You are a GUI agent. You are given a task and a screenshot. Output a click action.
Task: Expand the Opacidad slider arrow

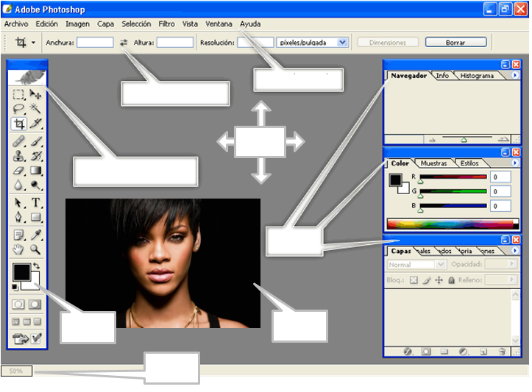coord(511,264)
